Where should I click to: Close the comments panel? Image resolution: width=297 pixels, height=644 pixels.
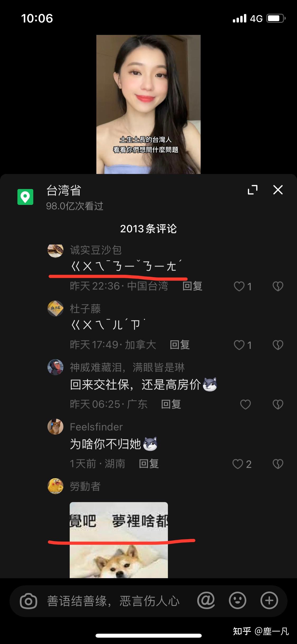[278, 190]
